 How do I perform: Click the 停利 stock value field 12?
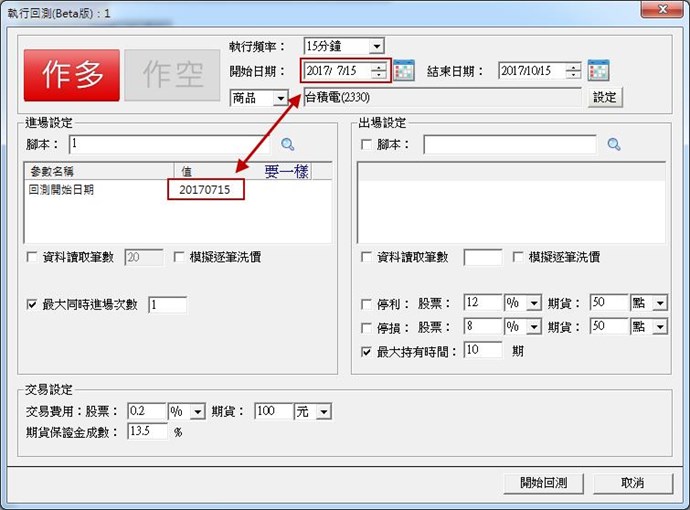(x=483, y=303)
